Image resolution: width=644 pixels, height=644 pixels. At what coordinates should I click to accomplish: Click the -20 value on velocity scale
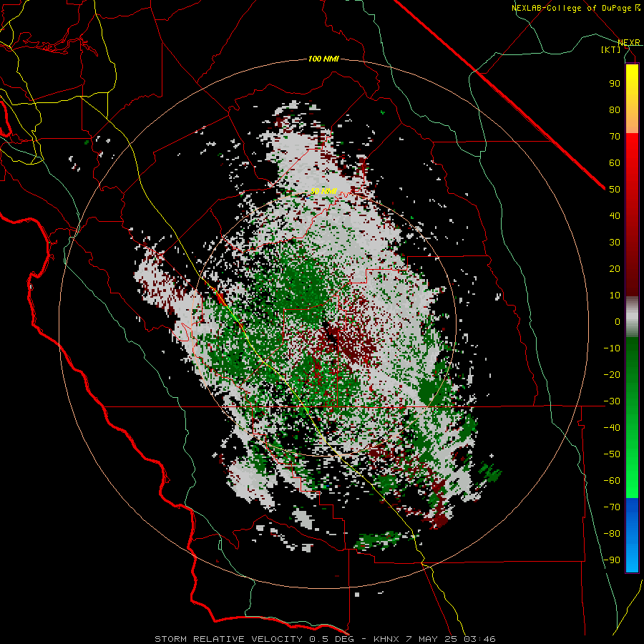coord(612,374)
